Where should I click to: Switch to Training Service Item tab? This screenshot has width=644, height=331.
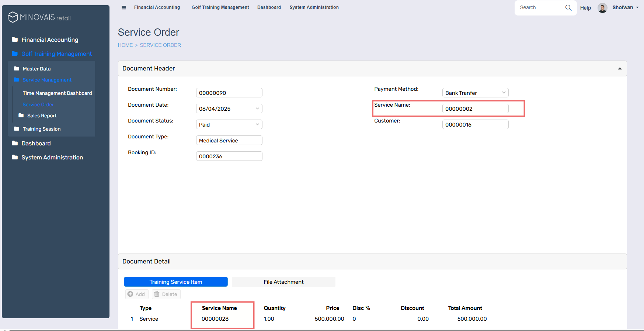(x=176, y=282)
